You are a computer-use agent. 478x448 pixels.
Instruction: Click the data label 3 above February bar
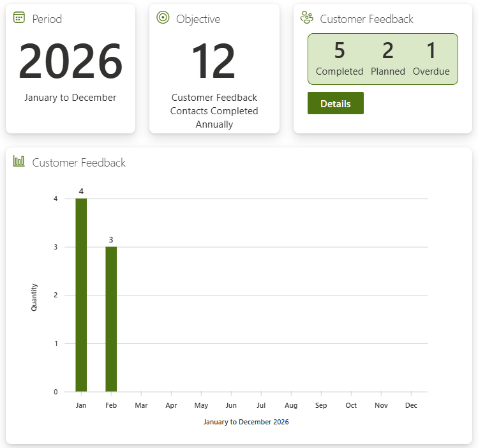111,240
